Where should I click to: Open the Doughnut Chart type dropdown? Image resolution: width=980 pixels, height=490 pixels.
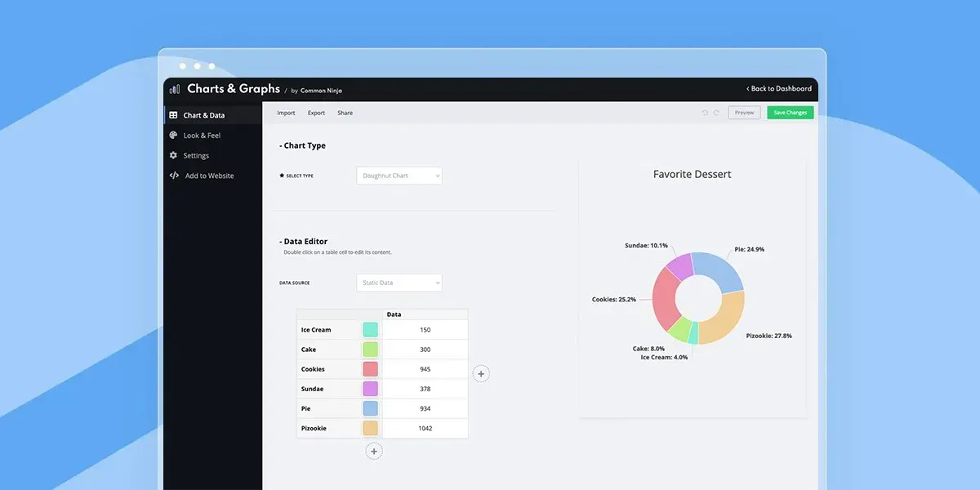tap(399, 176)
